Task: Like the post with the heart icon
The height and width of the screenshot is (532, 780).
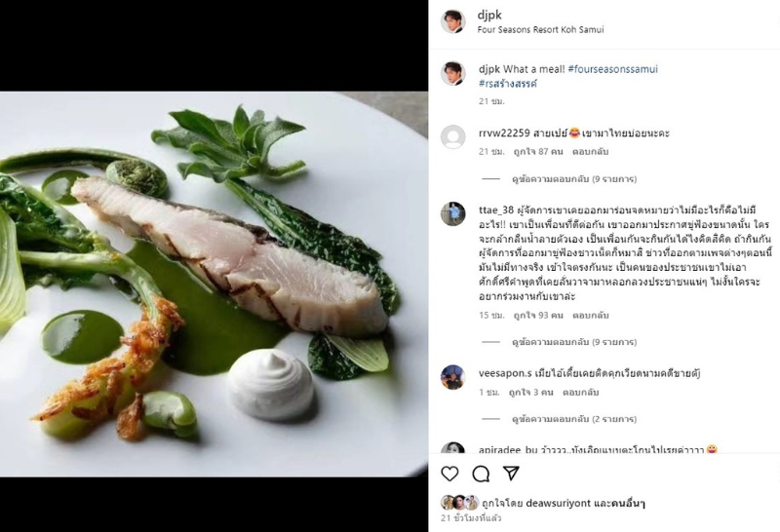Action: (449, 474)
